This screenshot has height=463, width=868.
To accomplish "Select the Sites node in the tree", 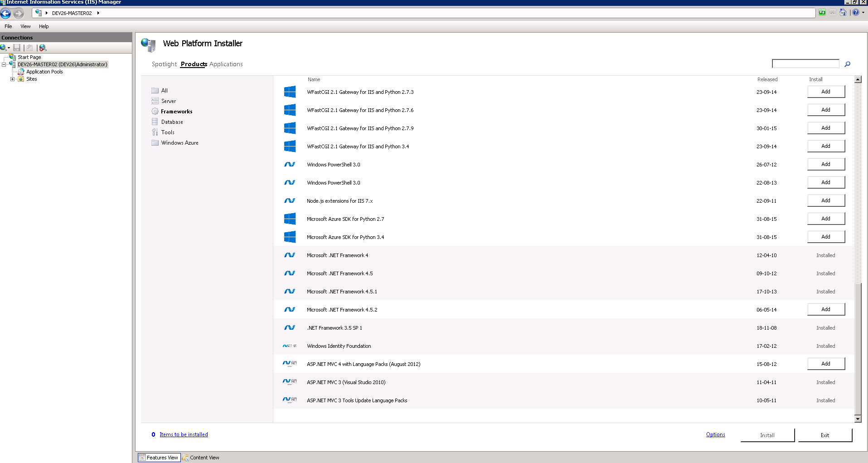I will pos(31,79).
